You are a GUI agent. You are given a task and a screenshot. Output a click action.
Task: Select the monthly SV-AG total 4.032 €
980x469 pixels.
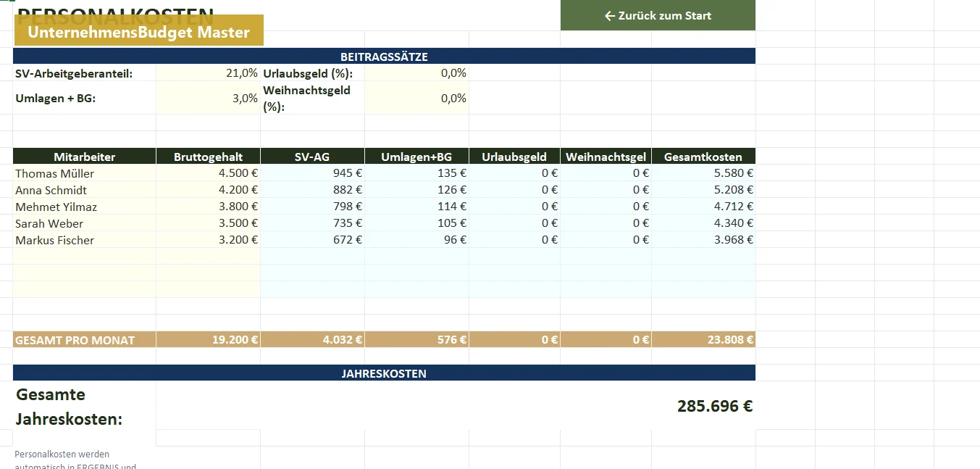[313, 339]
